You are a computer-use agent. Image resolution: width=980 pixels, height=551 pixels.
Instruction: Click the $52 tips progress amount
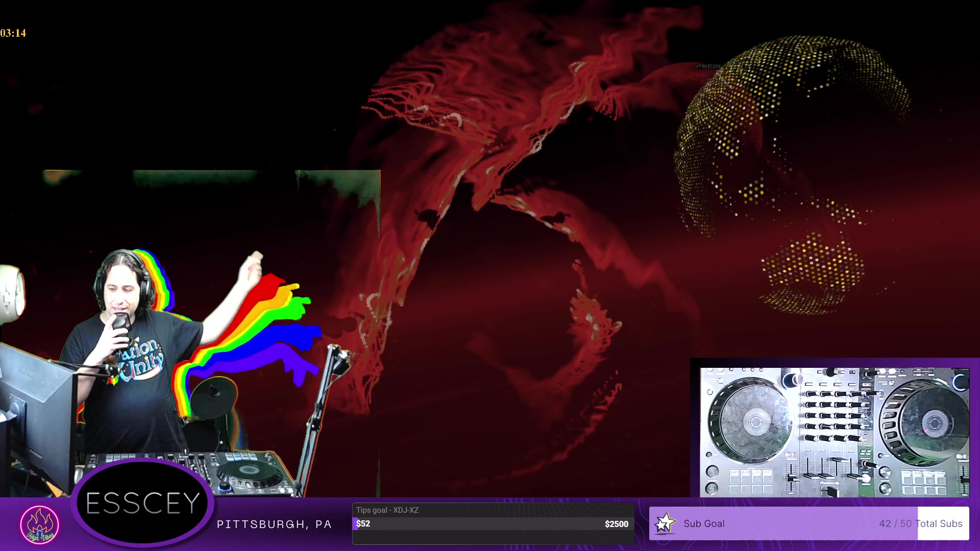363,523
